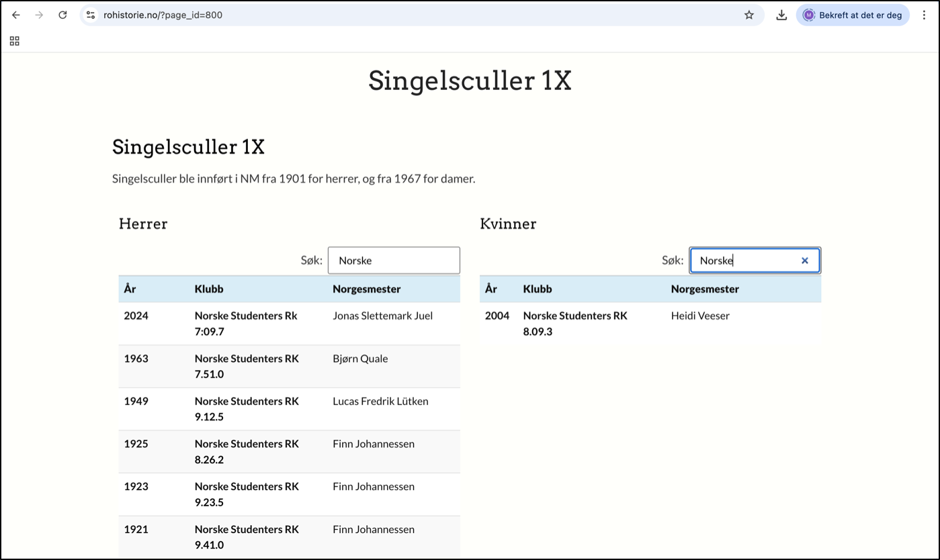This screenshot has height=560, width=940.
Task: Reload the page with refresh icon
Action: 62,15
